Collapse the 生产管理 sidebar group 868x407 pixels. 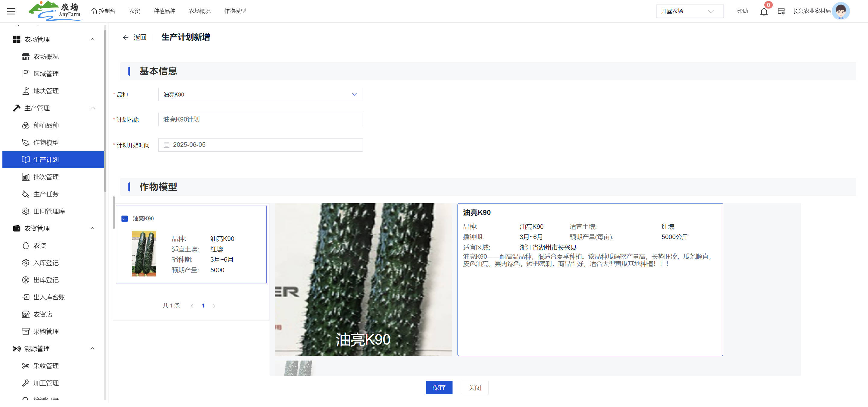[x=92, y=108]
